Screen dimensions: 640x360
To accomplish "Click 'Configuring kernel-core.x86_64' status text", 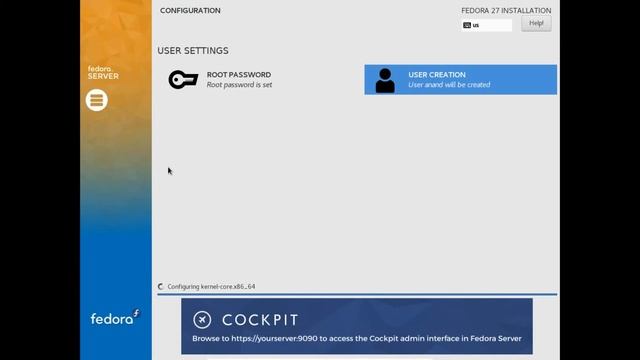I will tap(211, 287).
